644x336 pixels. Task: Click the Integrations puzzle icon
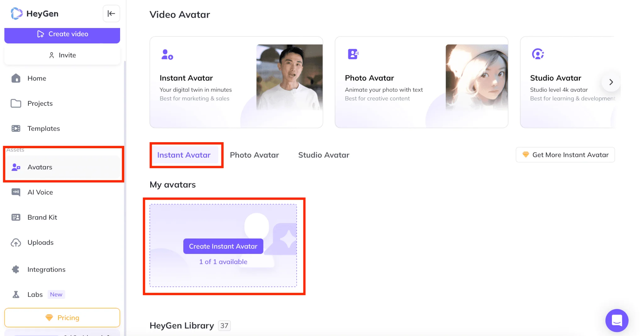pyautogui.click(x=16, y=270)
